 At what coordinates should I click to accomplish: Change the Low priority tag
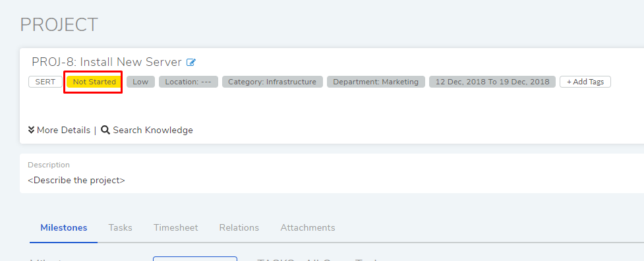click(140, 82)
